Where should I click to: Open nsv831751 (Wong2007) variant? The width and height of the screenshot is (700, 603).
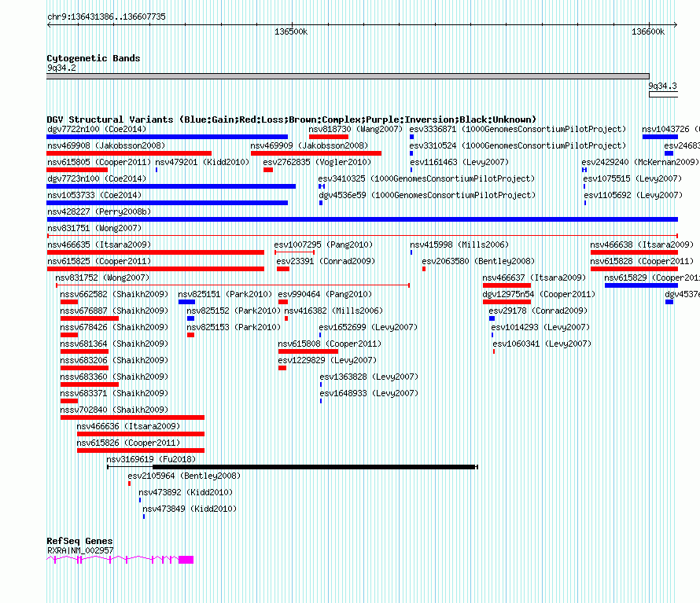pyautogui.click(x=94, y=229)
